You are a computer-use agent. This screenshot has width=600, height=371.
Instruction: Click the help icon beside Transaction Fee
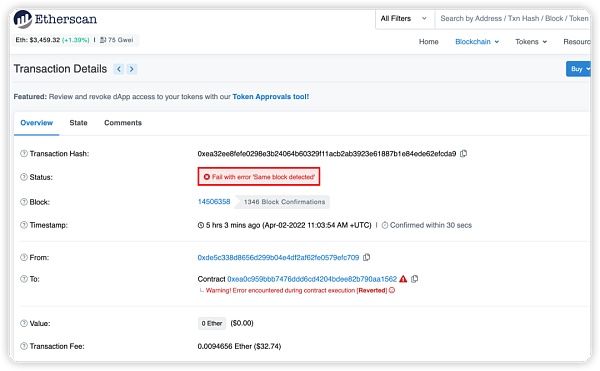coord(24,346)
